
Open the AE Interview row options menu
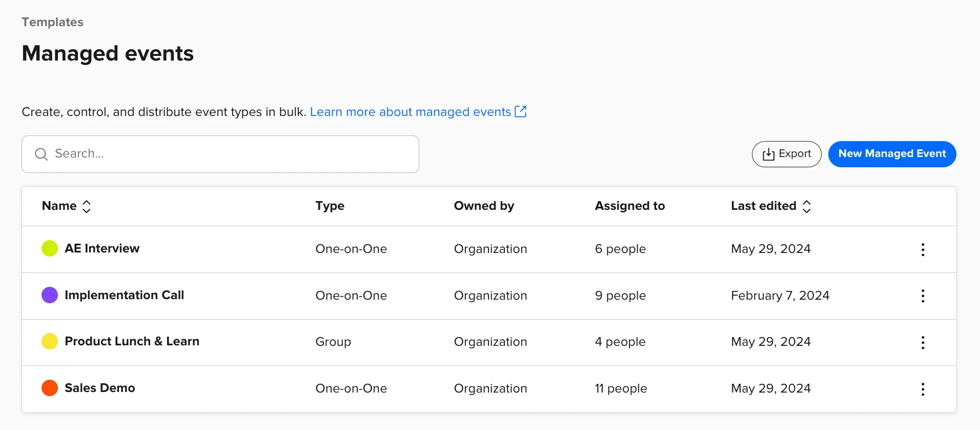coord(923,249)
